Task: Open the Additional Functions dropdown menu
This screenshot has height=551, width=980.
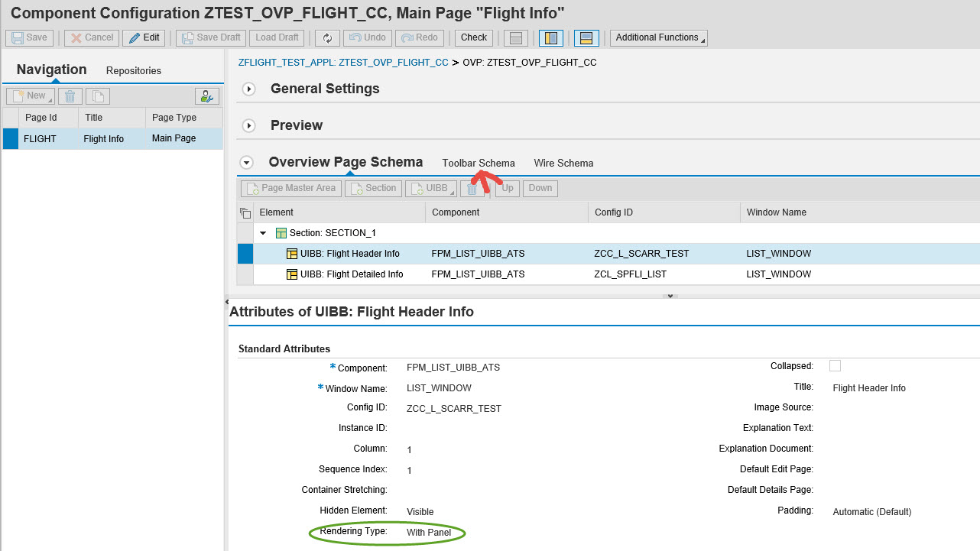Action: (658, 37)
